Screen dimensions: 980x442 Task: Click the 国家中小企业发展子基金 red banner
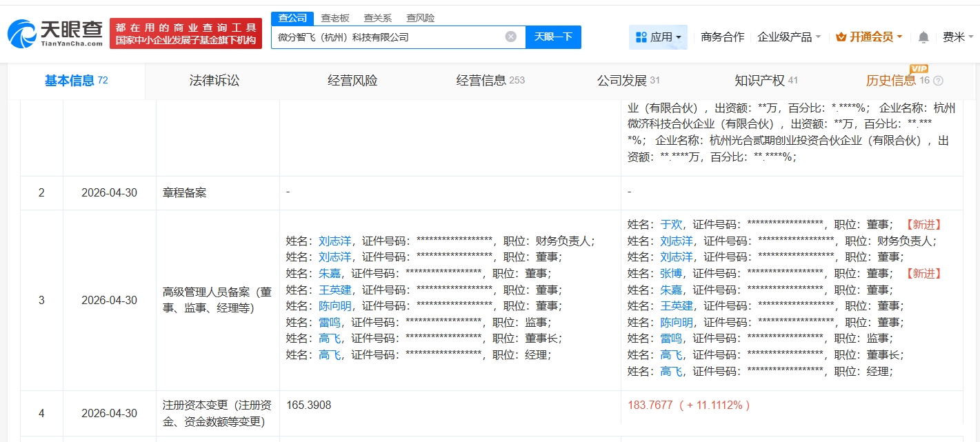[x=186, y=33]
